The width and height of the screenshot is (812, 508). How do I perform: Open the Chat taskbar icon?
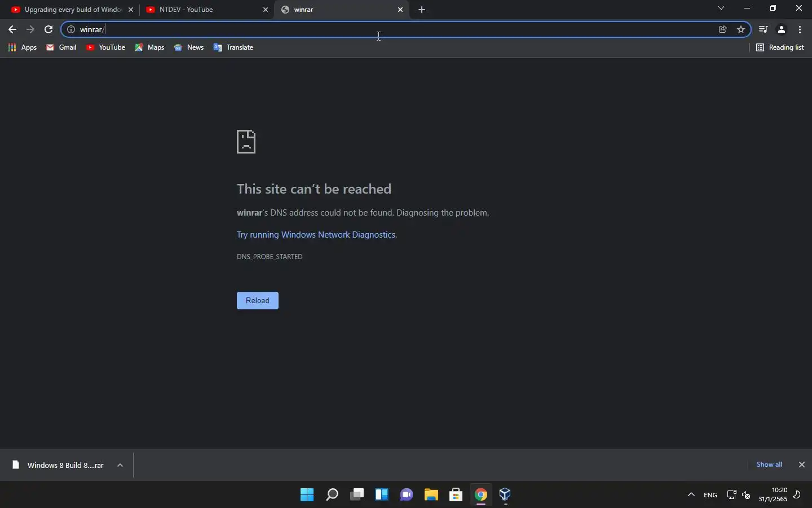(x=407, y=496)
